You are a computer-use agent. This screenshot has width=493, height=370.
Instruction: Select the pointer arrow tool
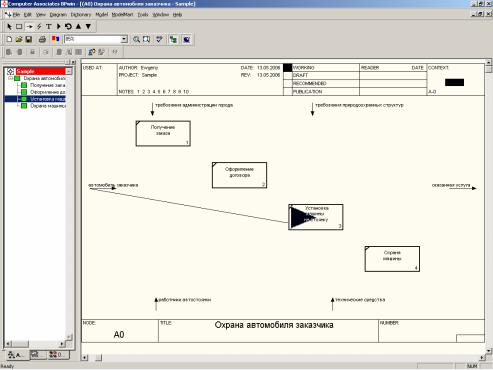point(9,26)
